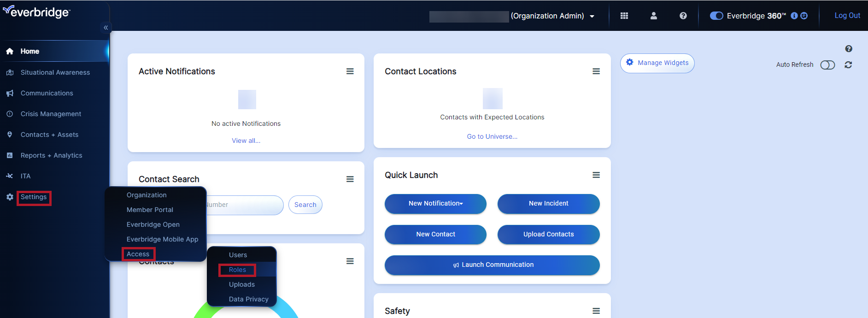This screenshot has width=868, height=318.
Task: Open Active Notifications widget hamburger menu
Action: click(x=350, y=71)
